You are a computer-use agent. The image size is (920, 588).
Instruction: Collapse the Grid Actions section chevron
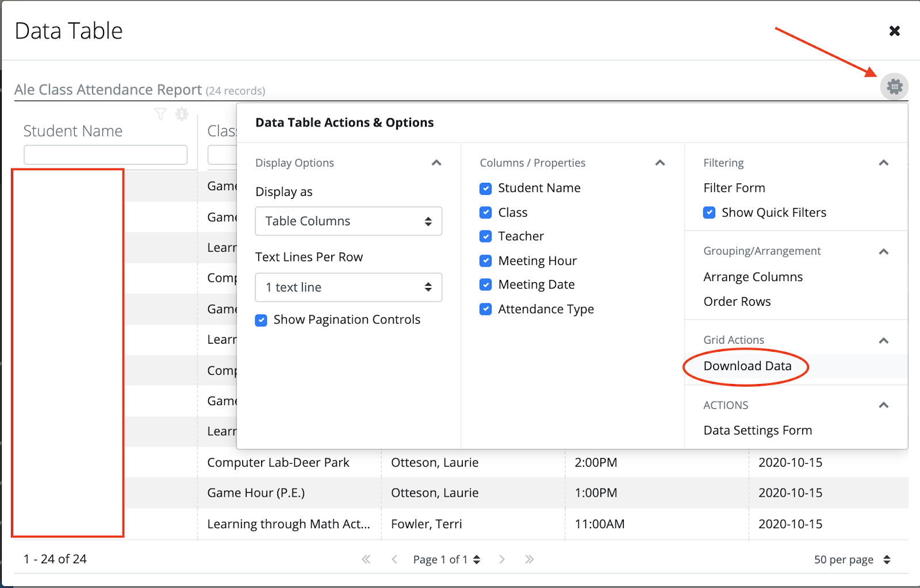pyautogui.click(x=884, y=340)
